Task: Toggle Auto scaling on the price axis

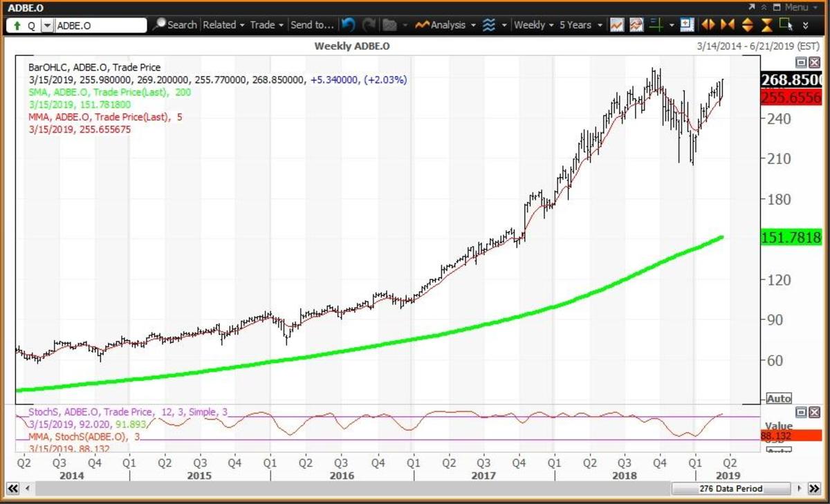Action: [779, 398]
